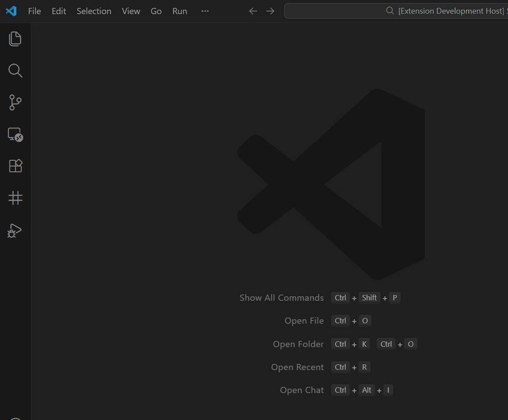This screenshot has width=508, height=420.
Task: Click the Show All Commands label
Action: click(282, 298)
